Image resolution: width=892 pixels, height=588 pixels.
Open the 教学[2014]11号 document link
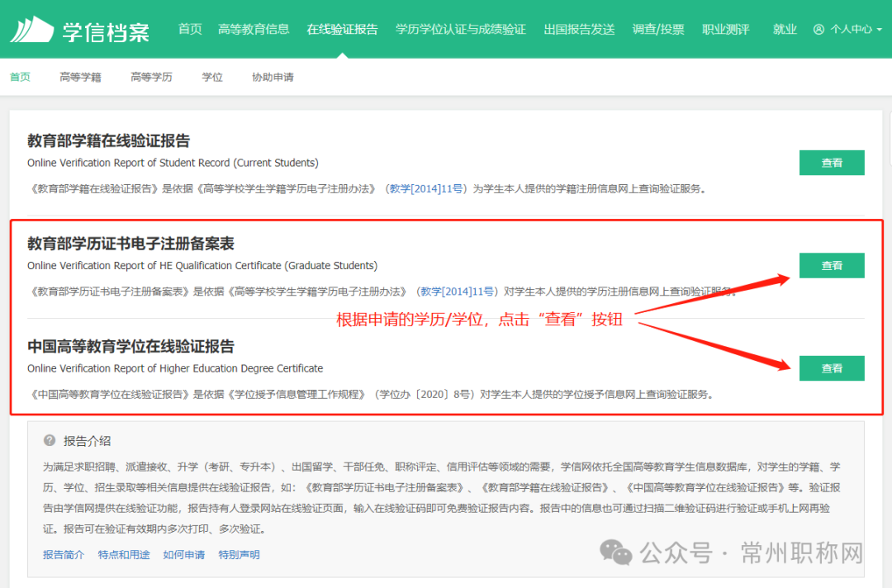[426, 187]
